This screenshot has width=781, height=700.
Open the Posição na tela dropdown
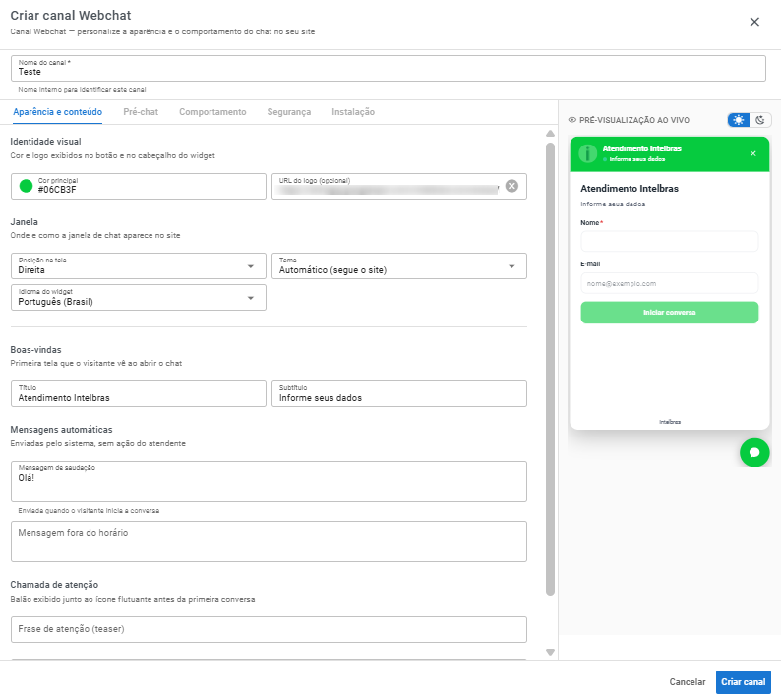139,265
